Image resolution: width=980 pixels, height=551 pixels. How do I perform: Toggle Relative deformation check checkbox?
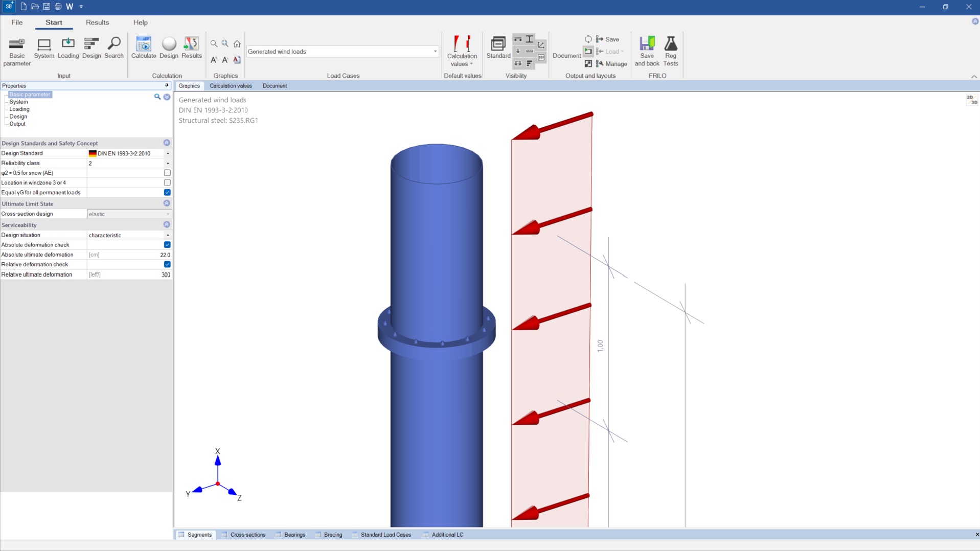pyautogui.click(x=167, y=264)
